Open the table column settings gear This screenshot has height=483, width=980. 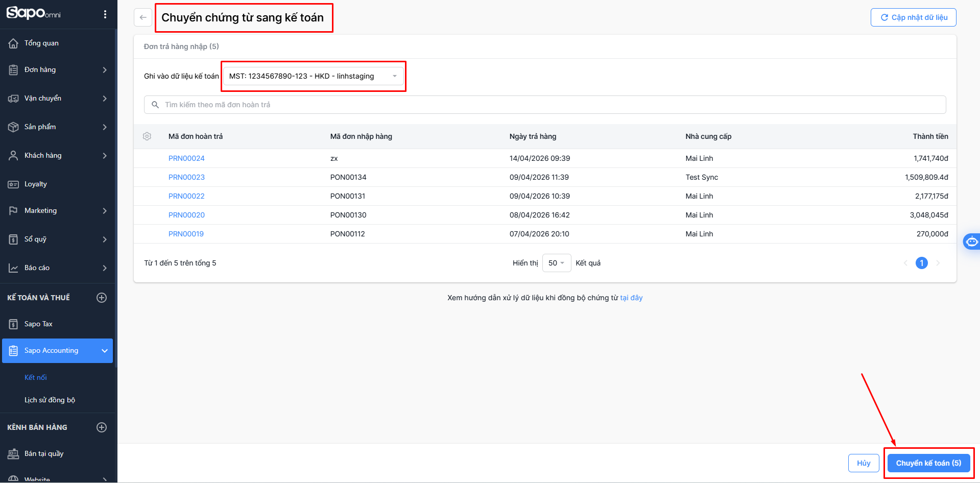147,136
